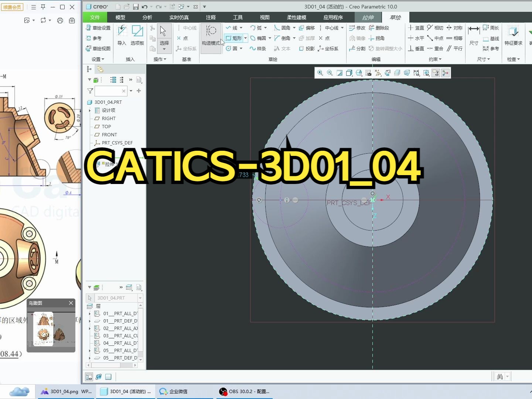Select the 分割 divide tool
Viewport: 532px width, 399px height.
(x=357, y=48)
